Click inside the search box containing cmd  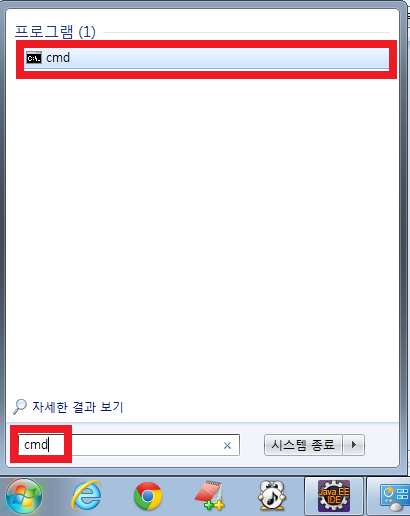pyautogui.click(x=129, y=445)
